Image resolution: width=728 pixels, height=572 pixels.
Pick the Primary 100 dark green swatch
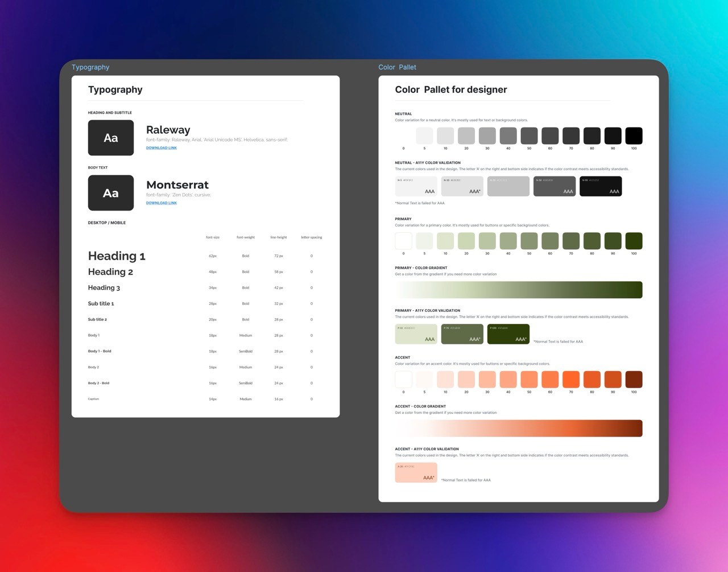pyautogui.click(x=634, y=241)
